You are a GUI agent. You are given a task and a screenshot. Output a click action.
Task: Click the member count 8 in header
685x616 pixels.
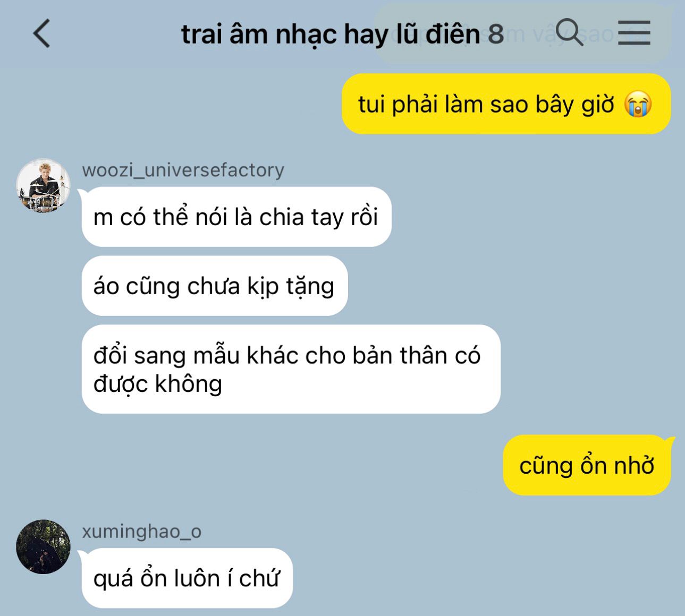click(495, 35)
